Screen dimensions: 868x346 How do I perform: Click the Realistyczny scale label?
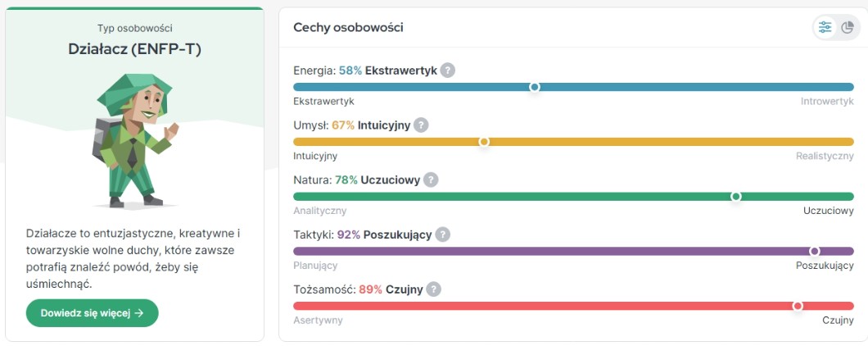tap(825, 156)
